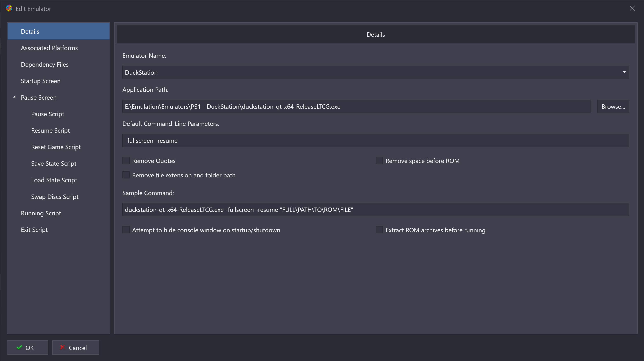Image resolution: width=644 pixels, height=361 pixels.
Task: Enable Remove Quotes checkbox
Action: click(126, 161)
